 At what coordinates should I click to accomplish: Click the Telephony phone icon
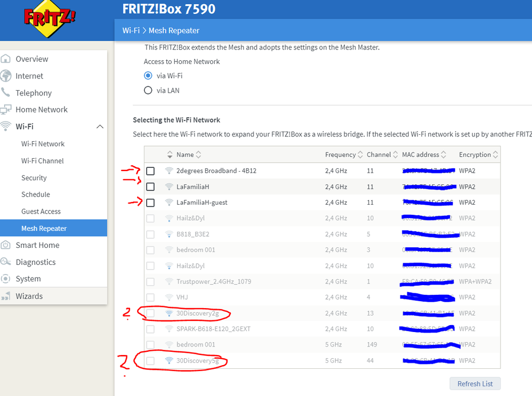coord(6,93)
